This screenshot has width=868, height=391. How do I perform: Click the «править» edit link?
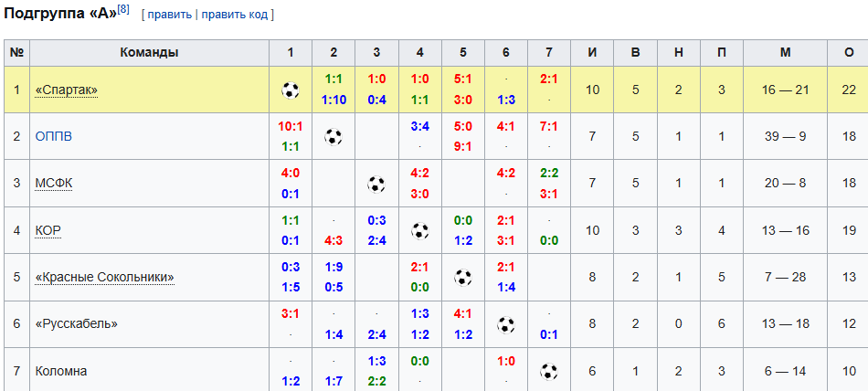[x=169, y=15]
